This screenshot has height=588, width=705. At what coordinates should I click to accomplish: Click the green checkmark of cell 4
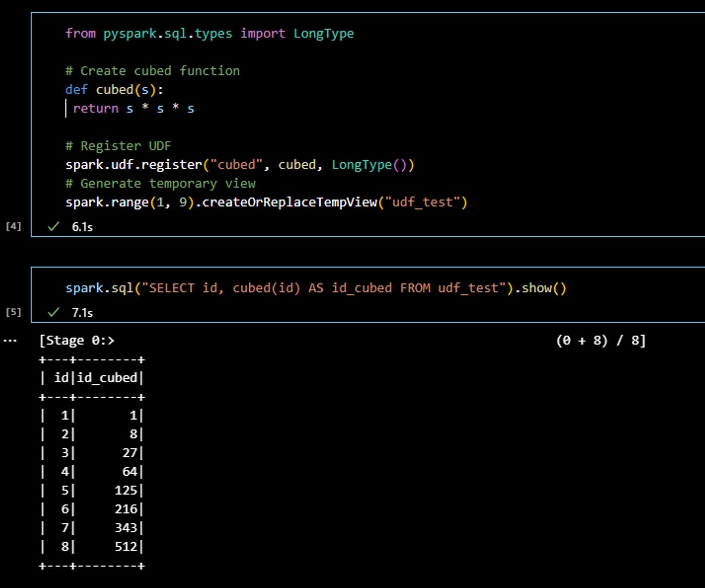click(54, 227)
